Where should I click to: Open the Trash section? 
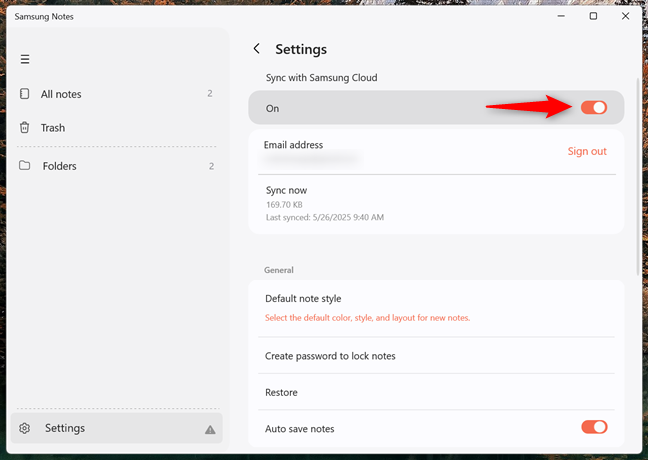[116, 127]
